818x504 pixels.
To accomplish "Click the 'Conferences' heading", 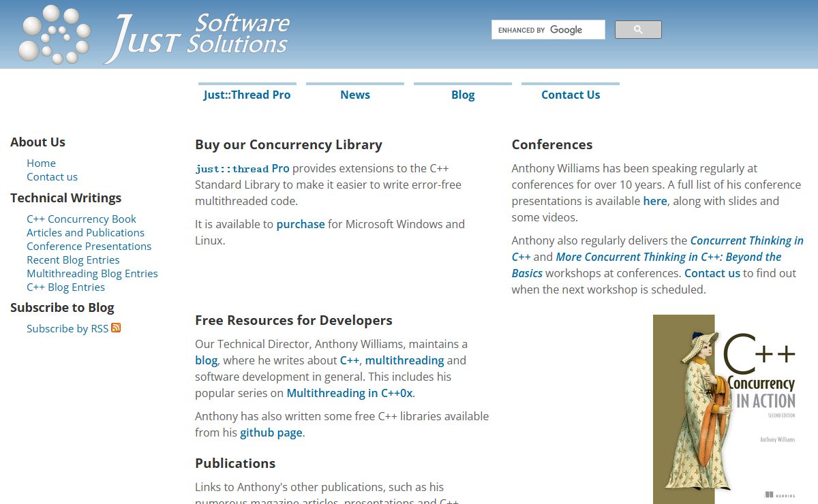I will [552, 144].
